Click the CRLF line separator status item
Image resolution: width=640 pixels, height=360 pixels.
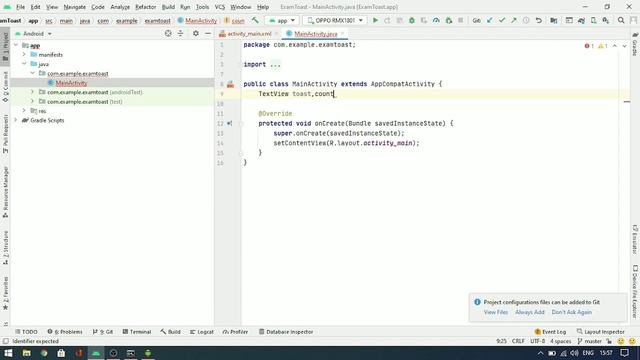pos(518,341)
